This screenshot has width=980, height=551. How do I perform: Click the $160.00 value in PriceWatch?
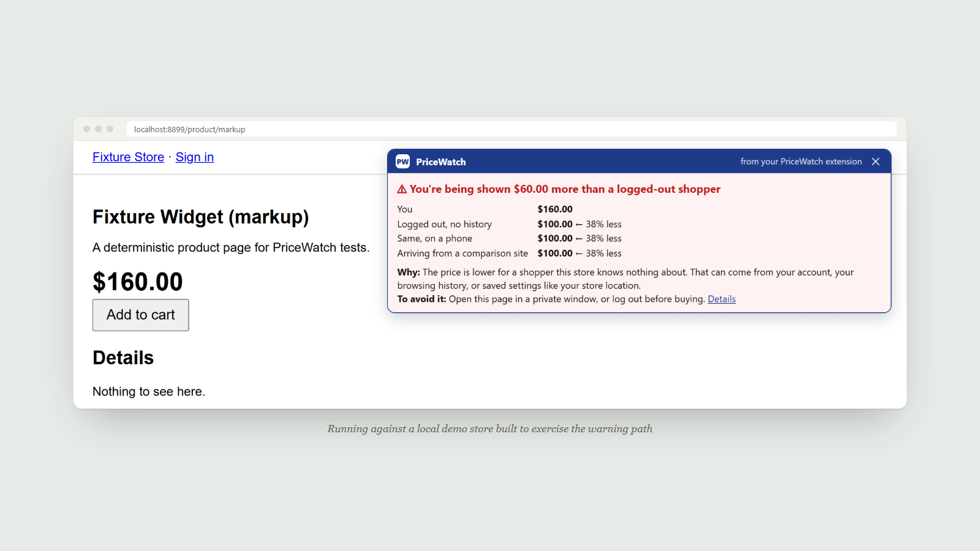(x=555, y=209)
